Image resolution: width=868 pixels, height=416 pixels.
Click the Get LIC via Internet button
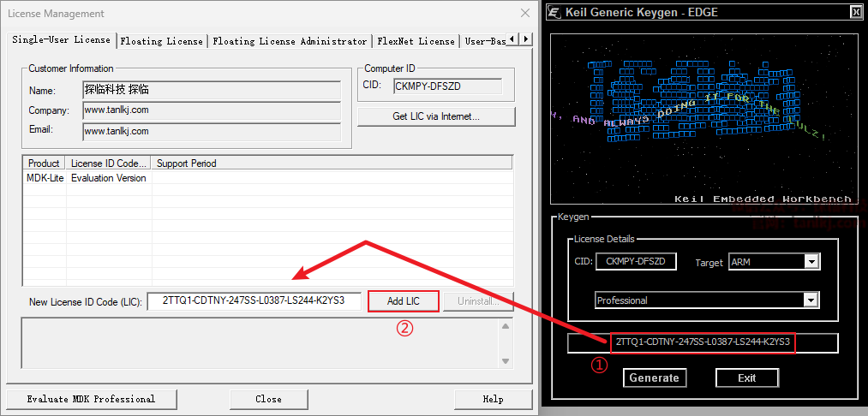point(436,116)
